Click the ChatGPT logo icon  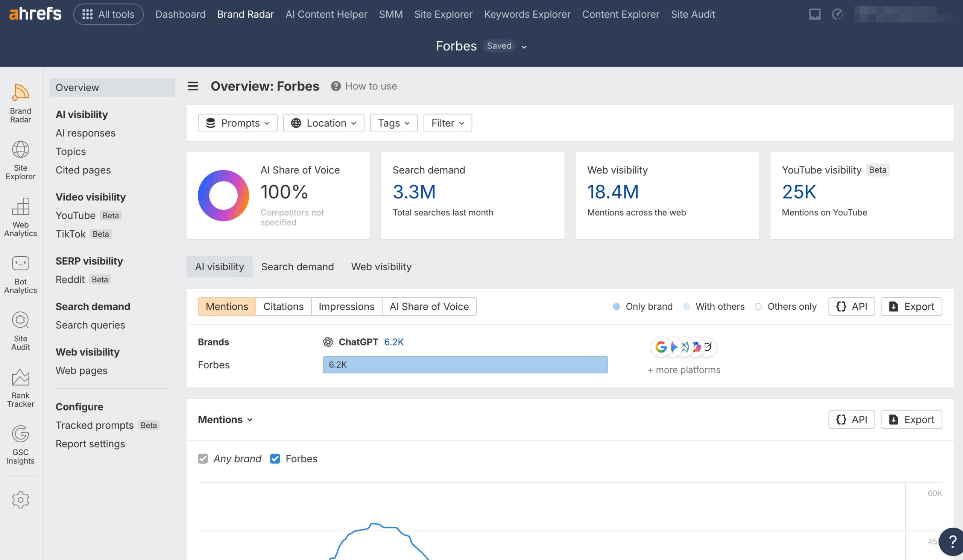(328, 342)
